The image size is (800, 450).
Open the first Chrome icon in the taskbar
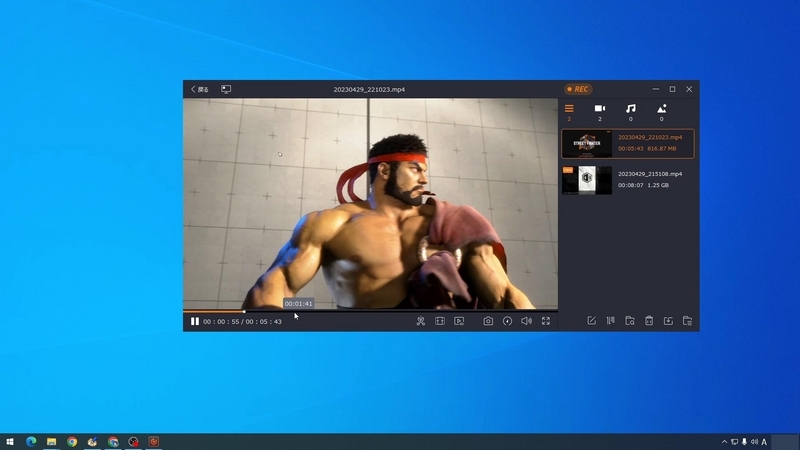click(x=72, y=442)
